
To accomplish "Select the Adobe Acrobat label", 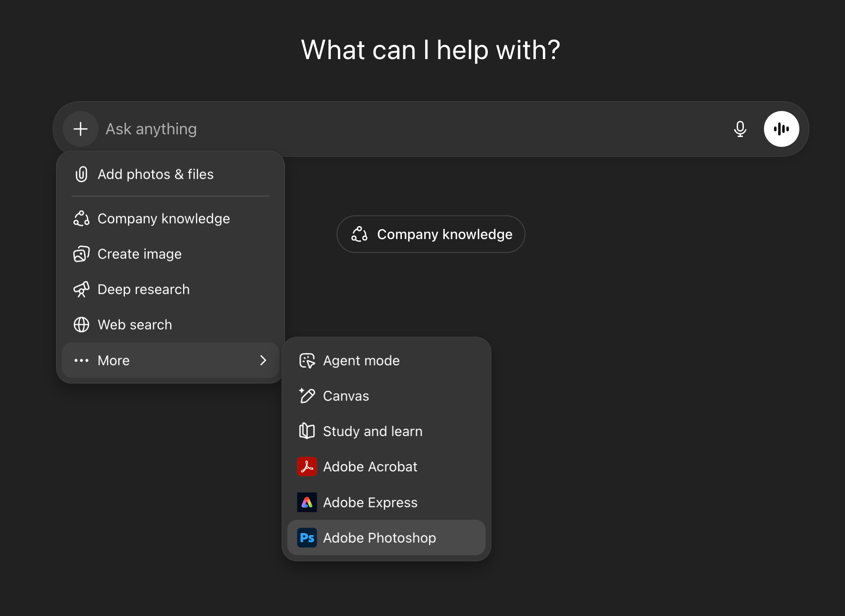I will 370,466.
